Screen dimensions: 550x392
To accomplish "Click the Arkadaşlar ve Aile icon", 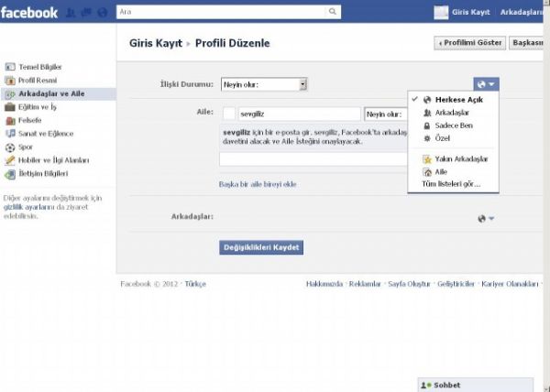I will [10, 94].
